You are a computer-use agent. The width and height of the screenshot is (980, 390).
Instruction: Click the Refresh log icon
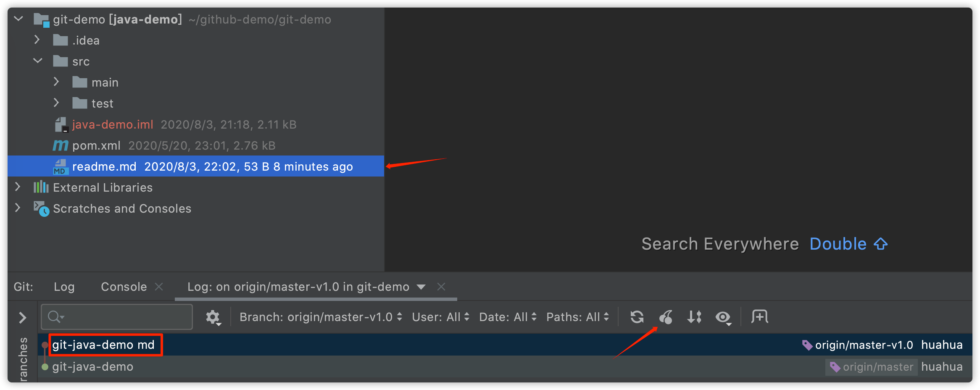click(x=637, y=317)
